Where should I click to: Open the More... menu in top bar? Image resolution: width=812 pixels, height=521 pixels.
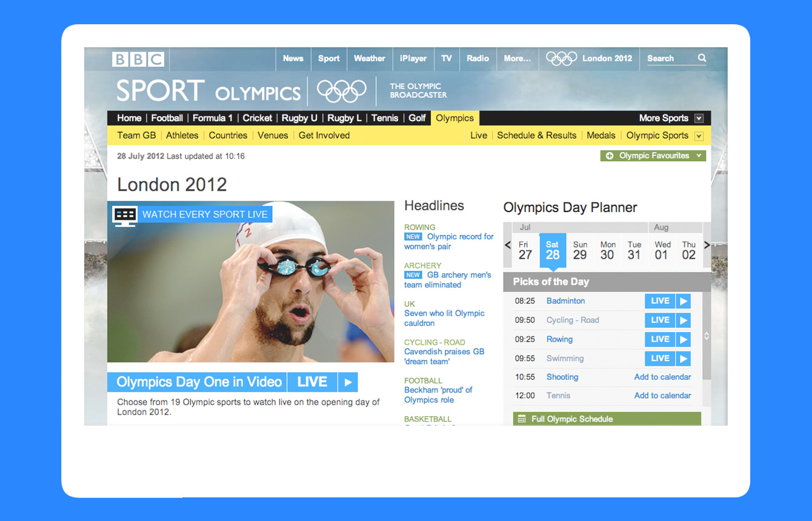pos(517,58)
